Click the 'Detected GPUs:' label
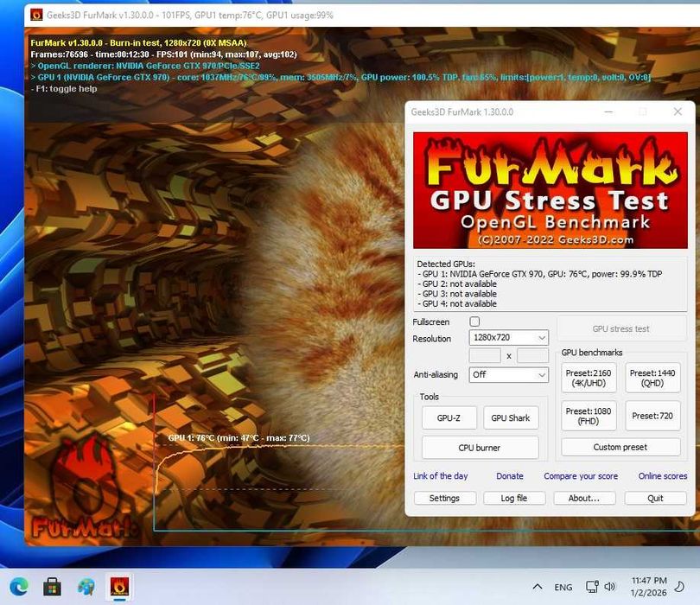700x605 pixels. (446, 264)
